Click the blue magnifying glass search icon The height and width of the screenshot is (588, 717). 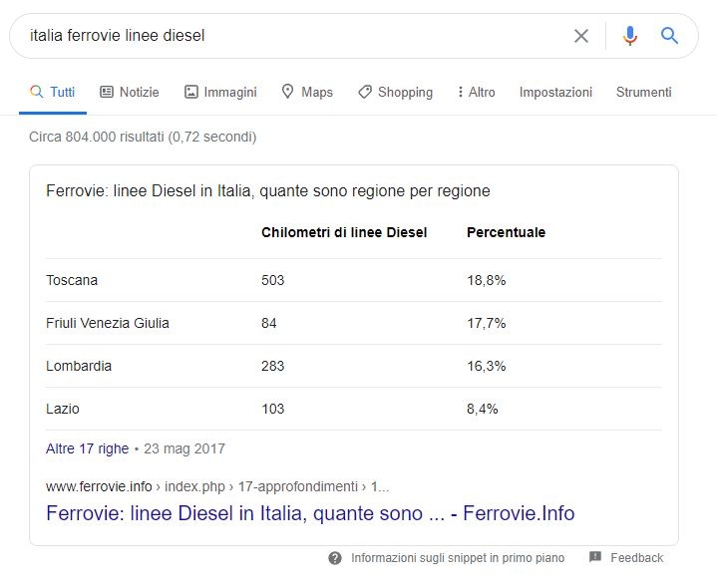point(669,35)
